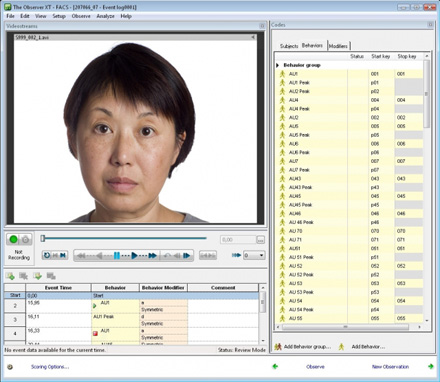This screenshot has width=440, height=382.
Task: Click the video position slider handle
Action: (x=43, y=238)
